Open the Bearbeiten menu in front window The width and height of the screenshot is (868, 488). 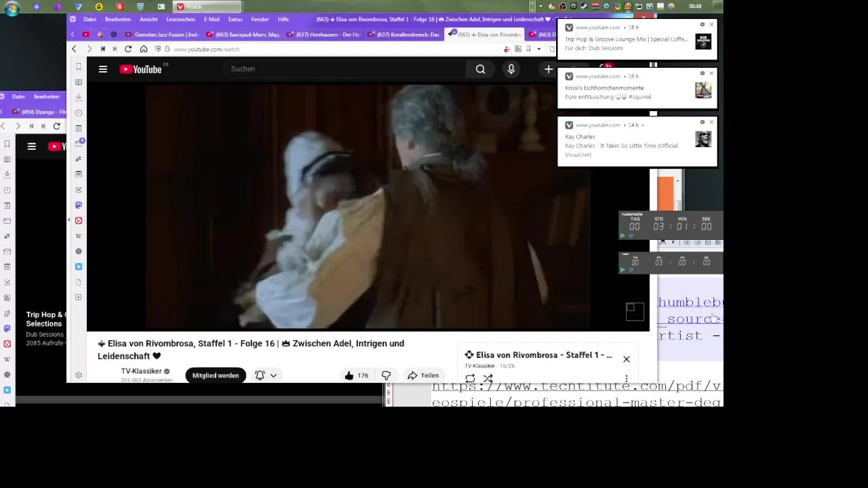click(x=118, y=19)
